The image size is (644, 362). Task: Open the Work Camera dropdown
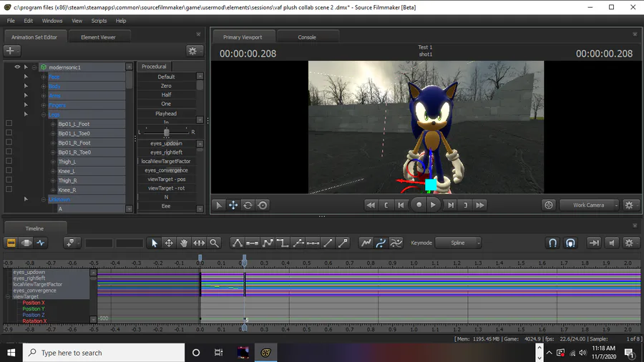point(589,205)
